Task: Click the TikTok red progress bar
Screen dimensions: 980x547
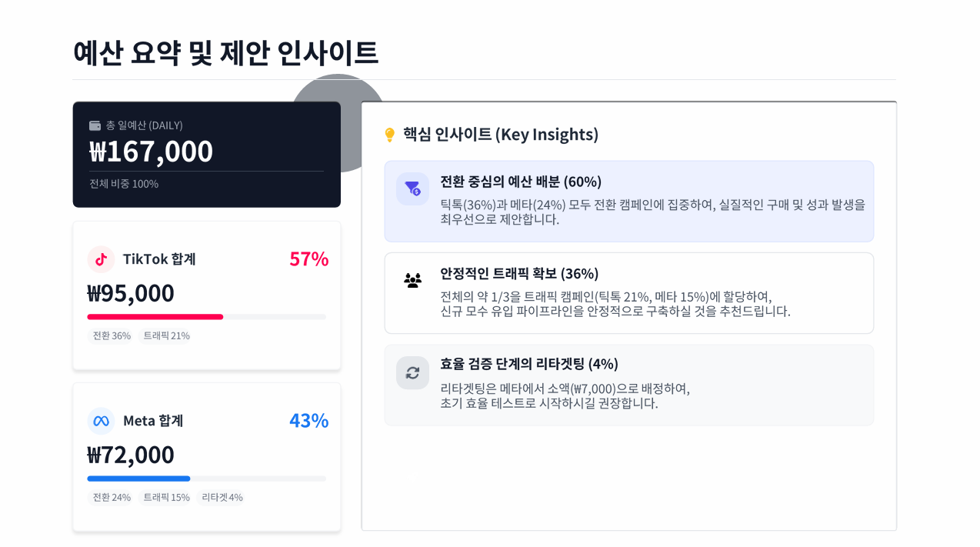Action: pyautogui.click(x=155, y=317)
